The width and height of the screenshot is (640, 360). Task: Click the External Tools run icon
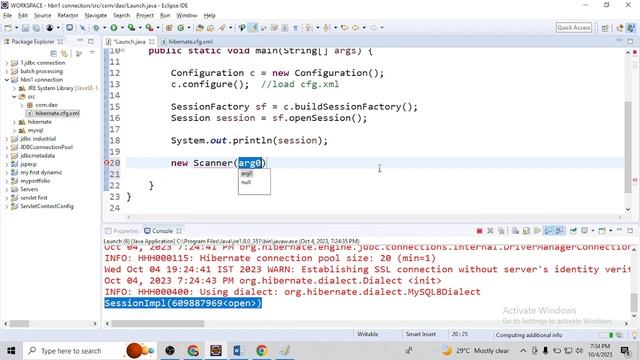[x=149, y=28]
